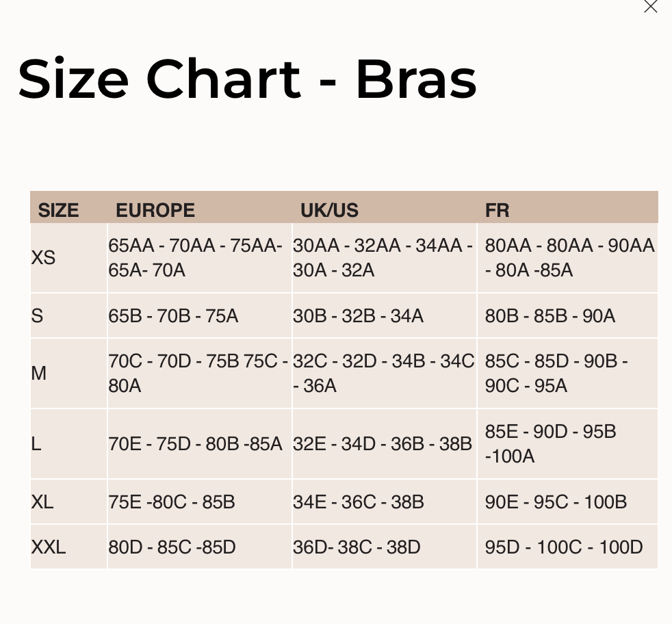
Task: Click the UK/US cell for size XL
Action: coord(358,502)
